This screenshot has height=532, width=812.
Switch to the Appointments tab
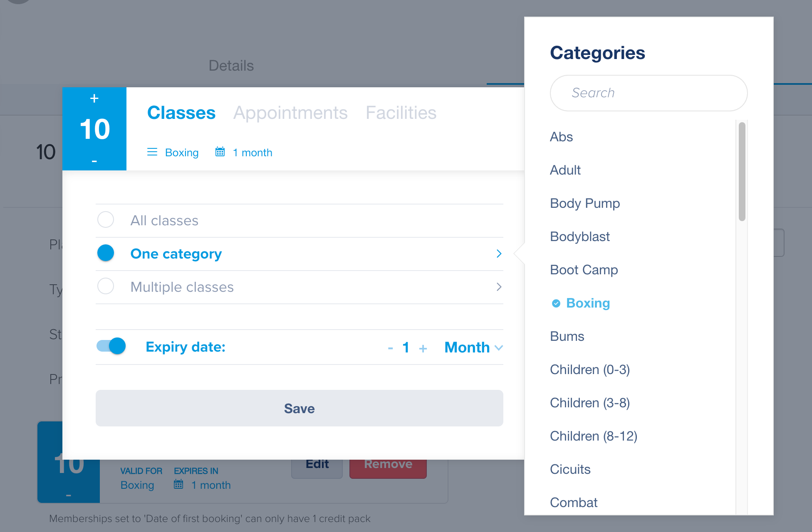[x=290, y=113]
